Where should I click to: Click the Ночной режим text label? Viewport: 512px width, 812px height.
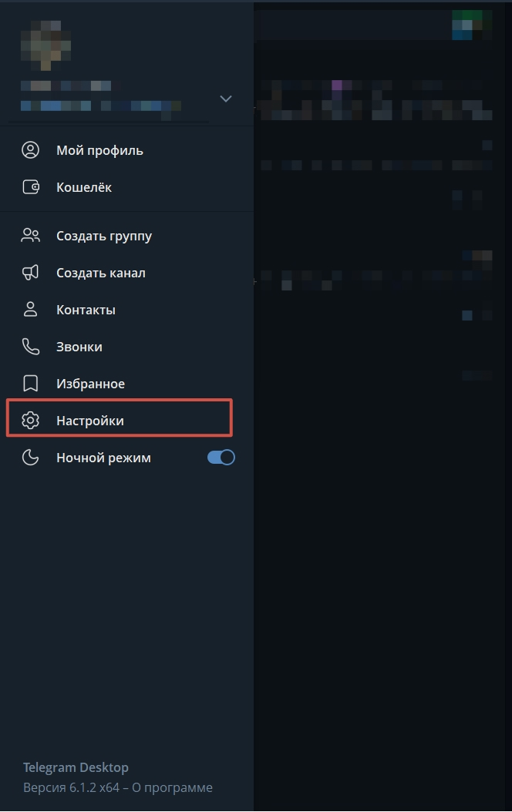[103, 458]
